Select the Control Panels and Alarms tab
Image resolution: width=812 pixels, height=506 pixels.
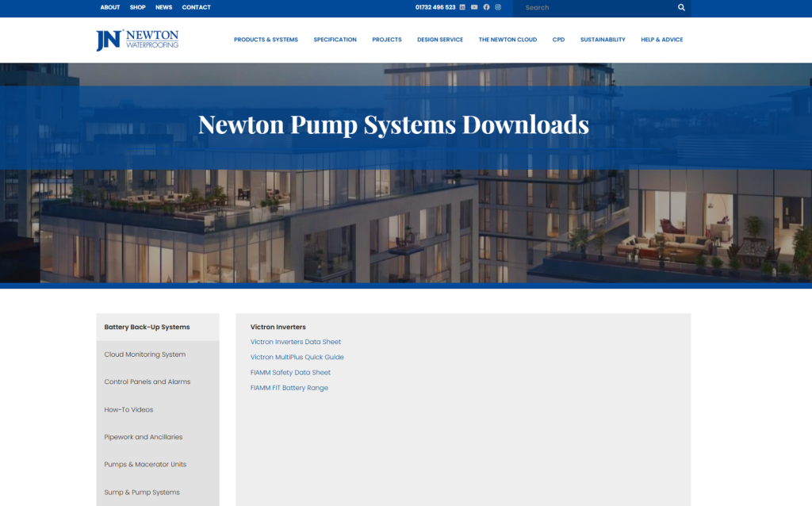point(158,381)
